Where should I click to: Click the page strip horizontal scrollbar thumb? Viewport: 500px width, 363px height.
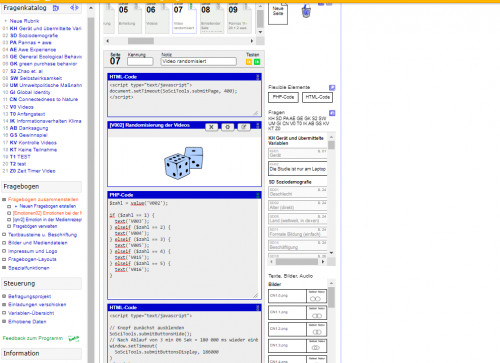tap(141, 41)
